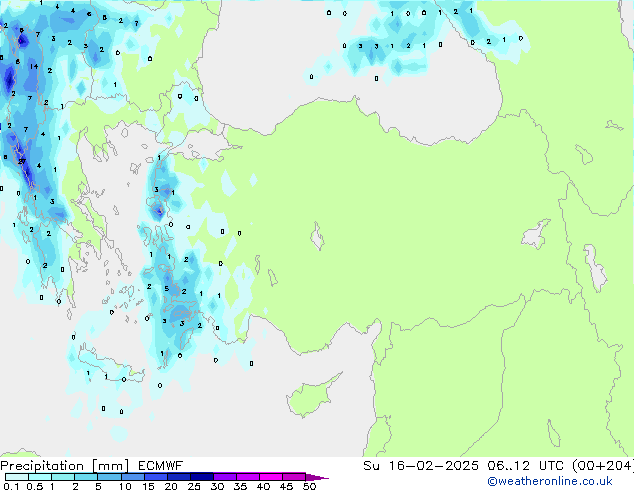Pick the 10–15 mm legend color box

point(132,477)
